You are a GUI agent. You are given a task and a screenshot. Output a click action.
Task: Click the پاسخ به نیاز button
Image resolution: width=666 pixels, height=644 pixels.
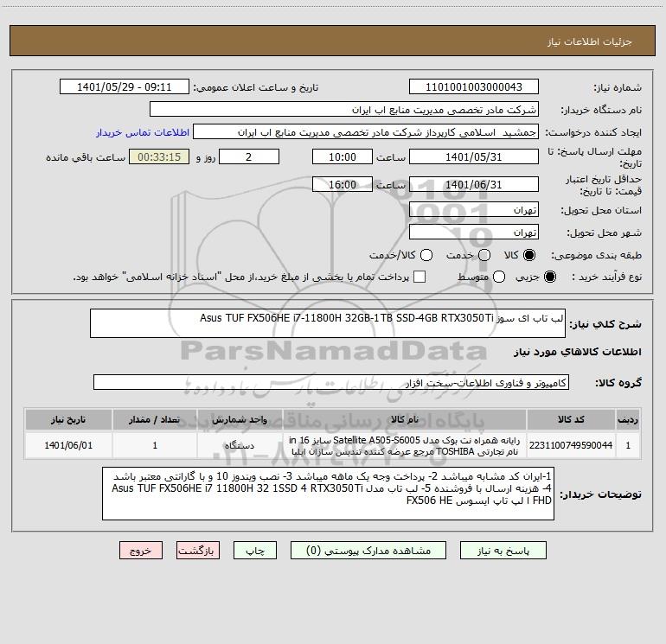click(503, 551)
